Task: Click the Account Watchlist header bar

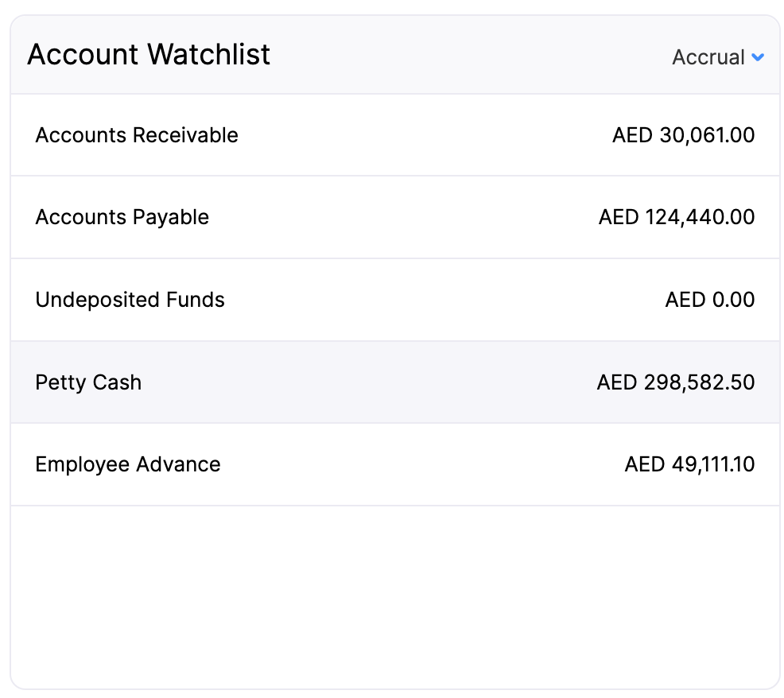Action: (392, 54)
